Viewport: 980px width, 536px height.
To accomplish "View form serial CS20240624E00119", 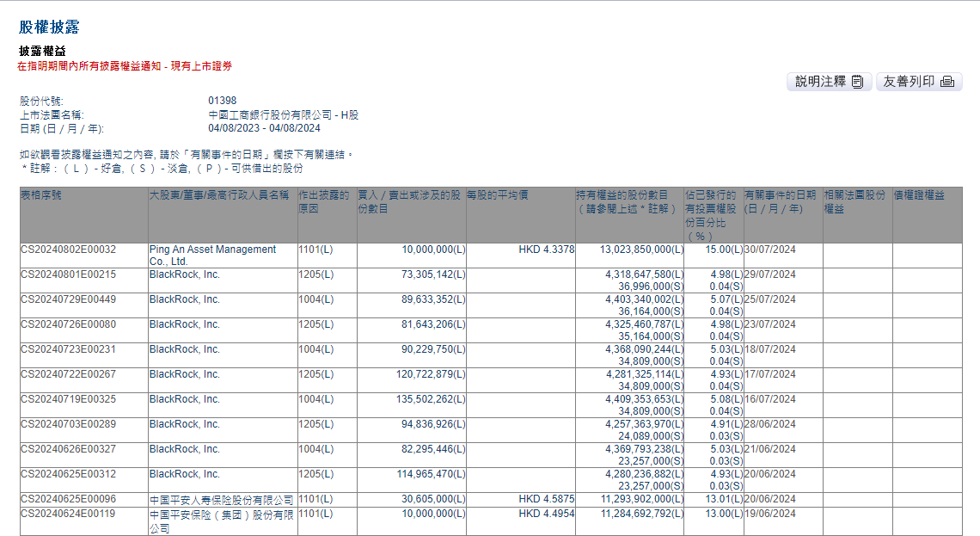I will pyautogui.click(x=68, y=514).
